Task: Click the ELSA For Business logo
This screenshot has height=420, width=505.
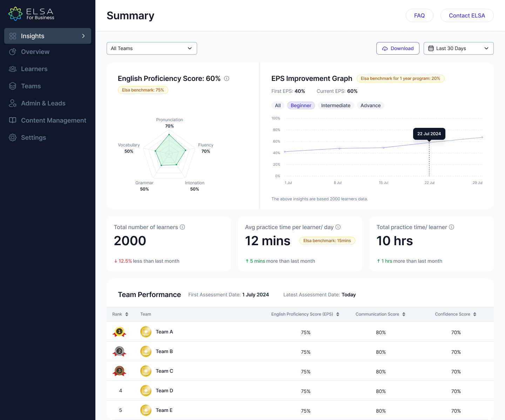Action: tap(31, 14)
